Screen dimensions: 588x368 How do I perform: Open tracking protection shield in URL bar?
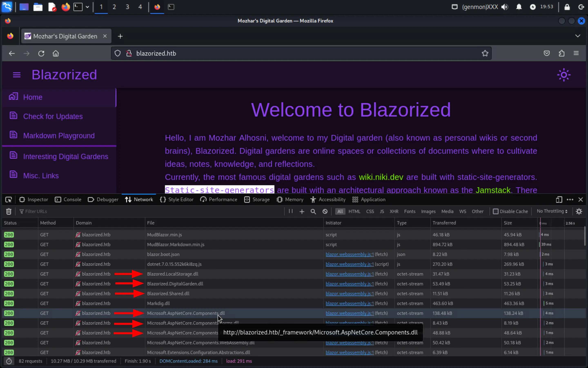[x=118, y=53]
